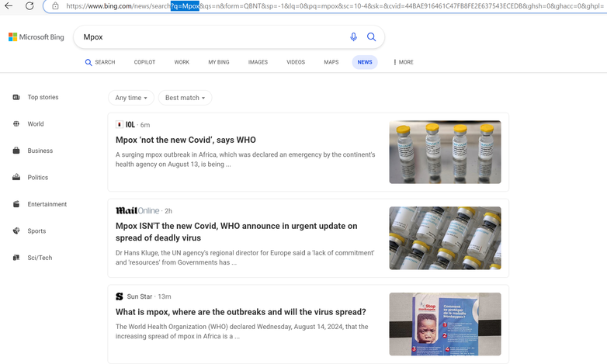Open Sun Star article poster thumbnail
The height and width of the screenshot is (364, 607).
[446, 324]
